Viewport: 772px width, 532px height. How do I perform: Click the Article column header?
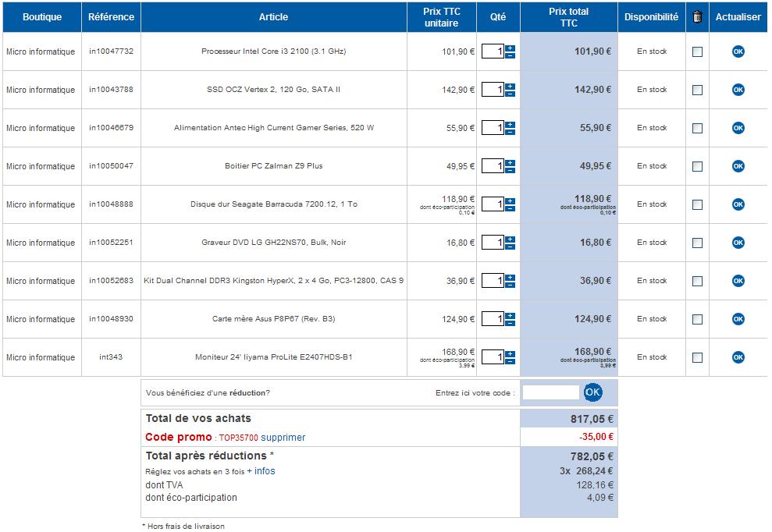click(273, 17)
